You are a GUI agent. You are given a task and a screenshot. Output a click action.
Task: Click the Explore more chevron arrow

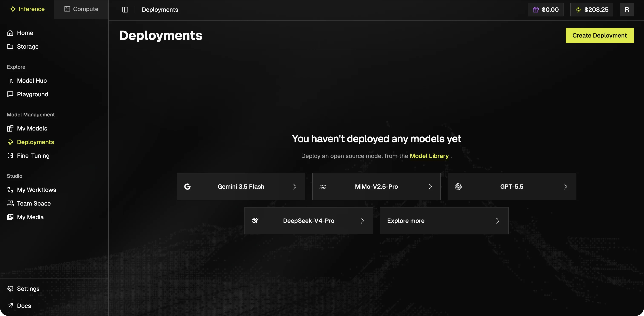(x=498, y=221)
